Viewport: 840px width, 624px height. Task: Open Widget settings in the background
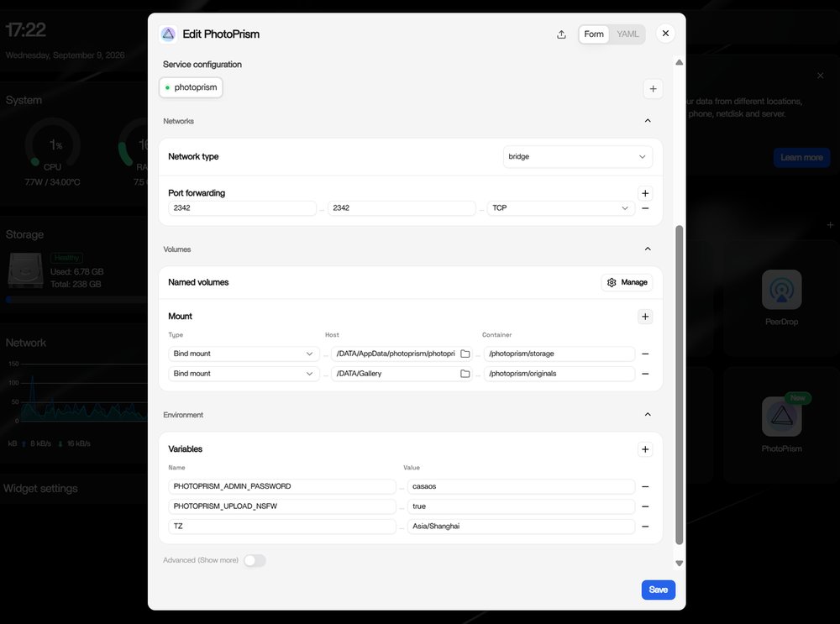point(40,489)
